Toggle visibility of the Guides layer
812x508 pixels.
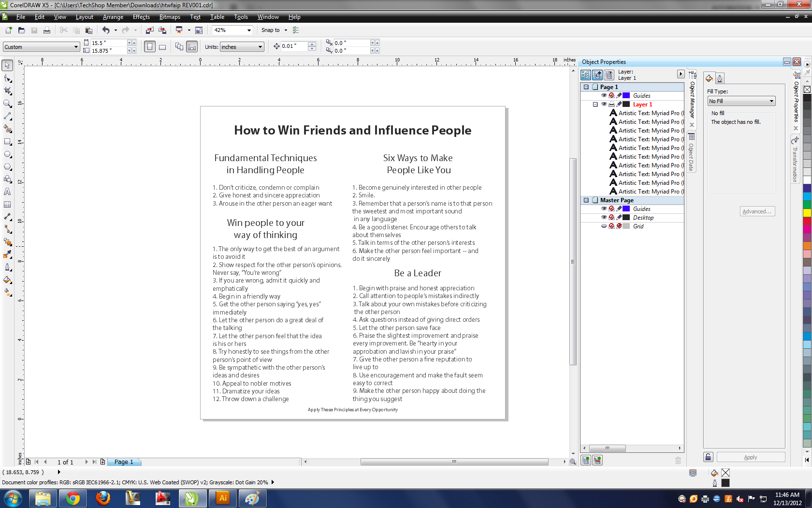[x=604, y=95]
